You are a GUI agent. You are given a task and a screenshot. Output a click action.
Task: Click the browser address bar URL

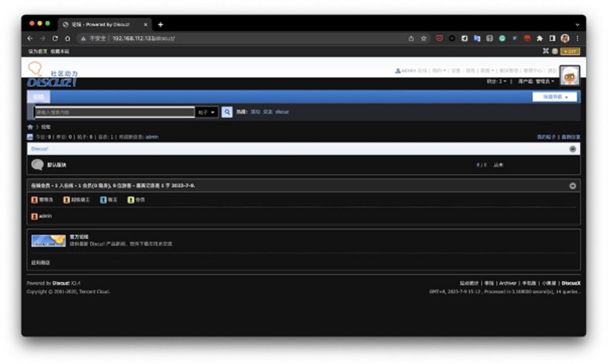coord(144,38)
